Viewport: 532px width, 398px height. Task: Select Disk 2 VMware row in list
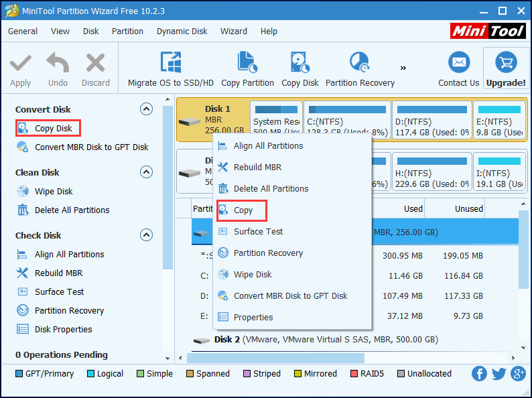pyautogui.click(x=355, y=340)
